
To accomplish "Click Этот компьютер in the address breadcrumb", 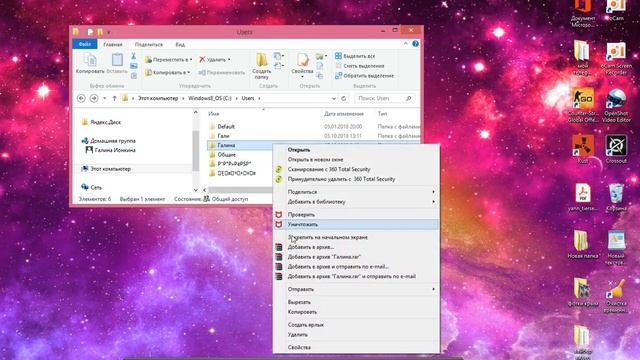I will tap(158, 98).
